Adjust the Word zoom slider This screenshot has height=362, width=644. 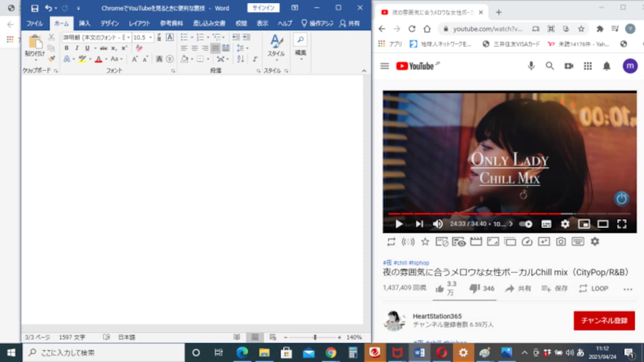point(314,337)
